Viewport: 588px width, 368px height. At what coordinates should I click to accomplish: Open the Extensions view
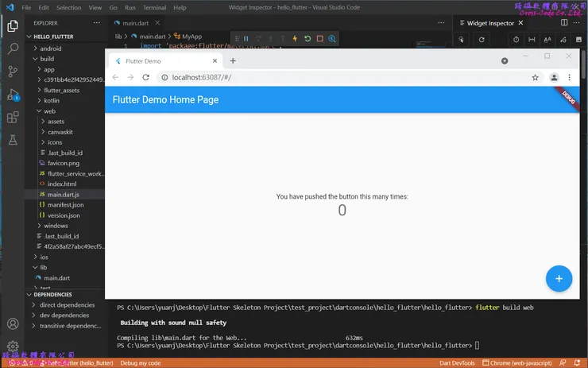coord(13,118)
